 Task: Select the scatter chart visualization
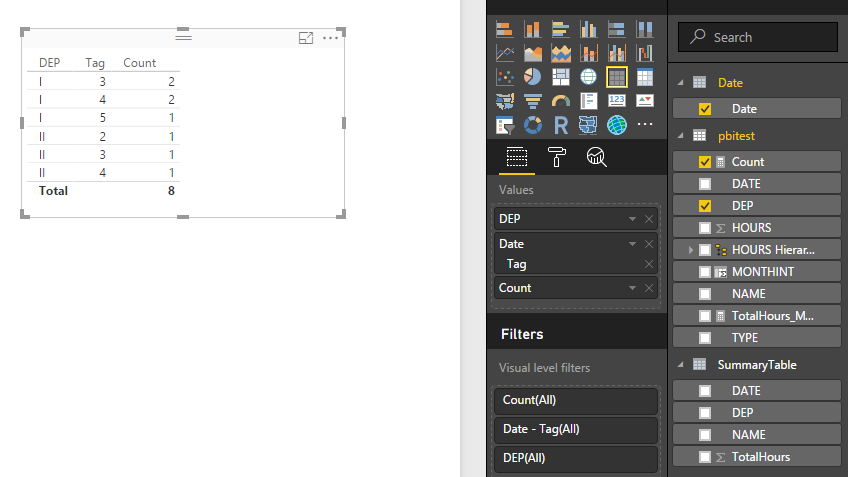(505, 77)
